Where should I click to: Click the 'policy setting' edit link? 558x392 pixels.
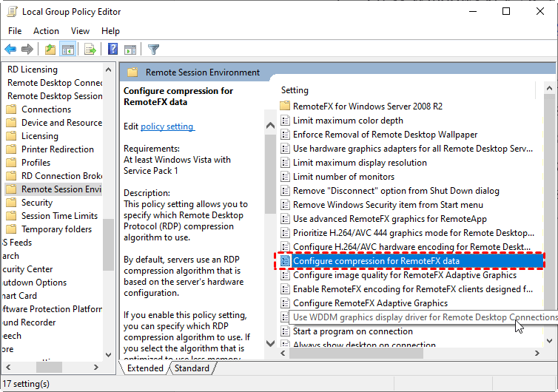pyautogui.click(x=167, y=126)
